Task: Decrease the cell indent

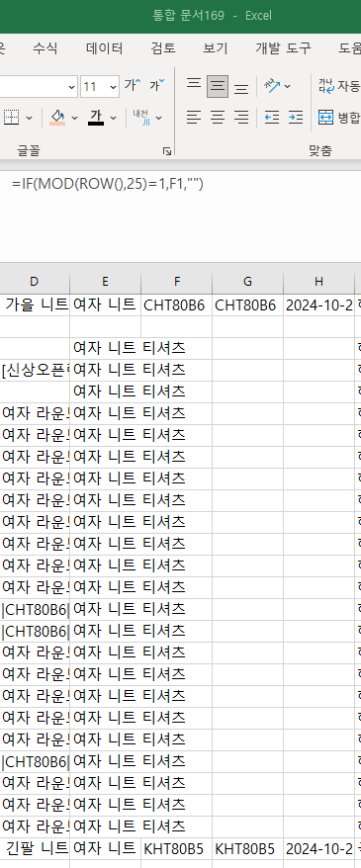Action: [x=272, y=118]
